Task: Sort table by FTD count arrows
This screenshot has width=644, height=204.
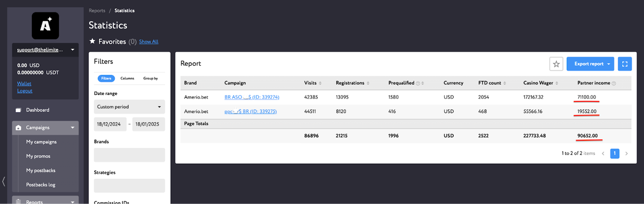Action: click(x=505, y=83)
